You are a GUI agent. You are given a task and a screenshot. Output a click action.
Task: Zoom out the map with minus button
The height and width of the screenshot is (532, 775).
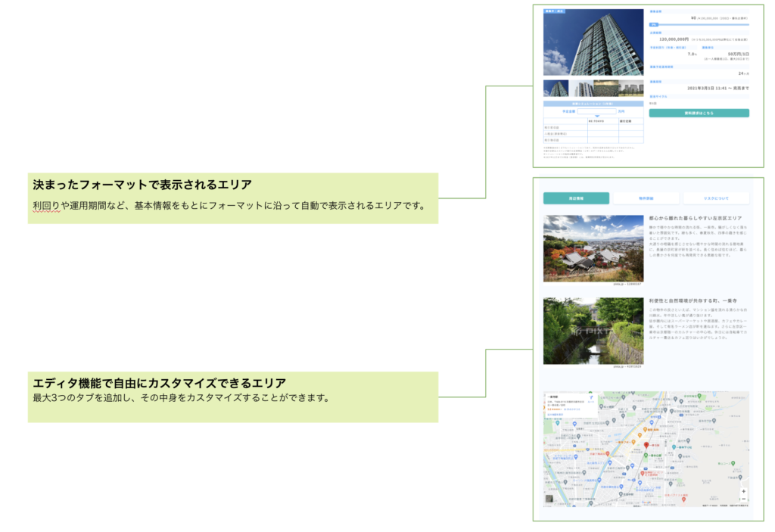pyautogui.click(x=743, y=499)
